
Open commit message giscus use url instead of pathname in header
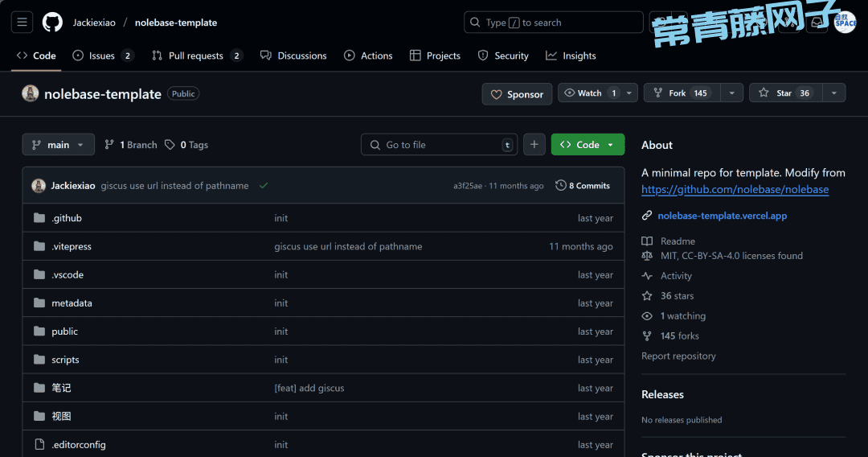coord(175,186)
